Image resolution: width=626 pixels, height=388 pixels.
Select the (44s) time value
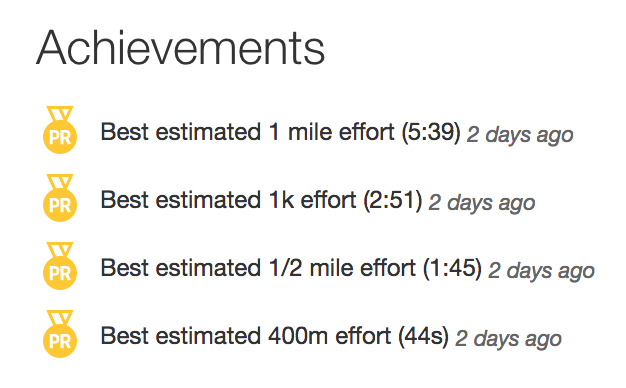423,336
